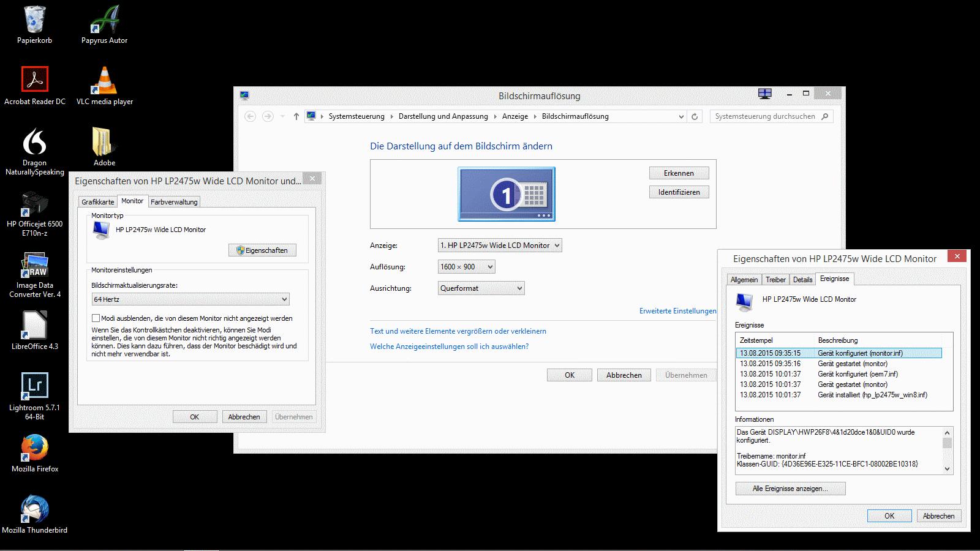Open the Allgemein tab

click(744, 280)
